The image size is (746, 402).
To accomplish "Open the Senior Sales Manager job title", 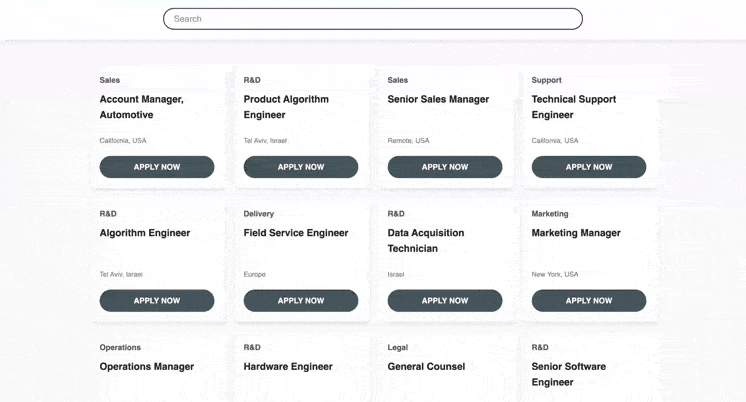I will (x=438, y=99).
